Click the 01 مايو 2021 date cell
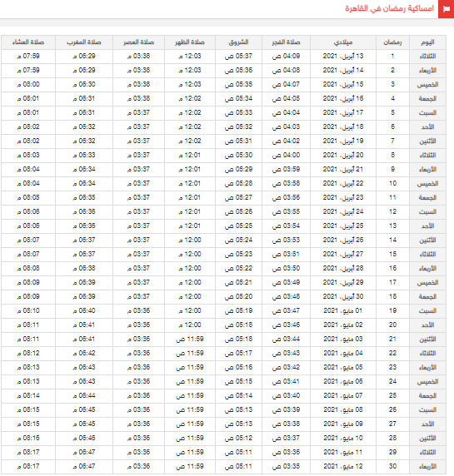Screen dimensions: 454x476 [342, 311]
